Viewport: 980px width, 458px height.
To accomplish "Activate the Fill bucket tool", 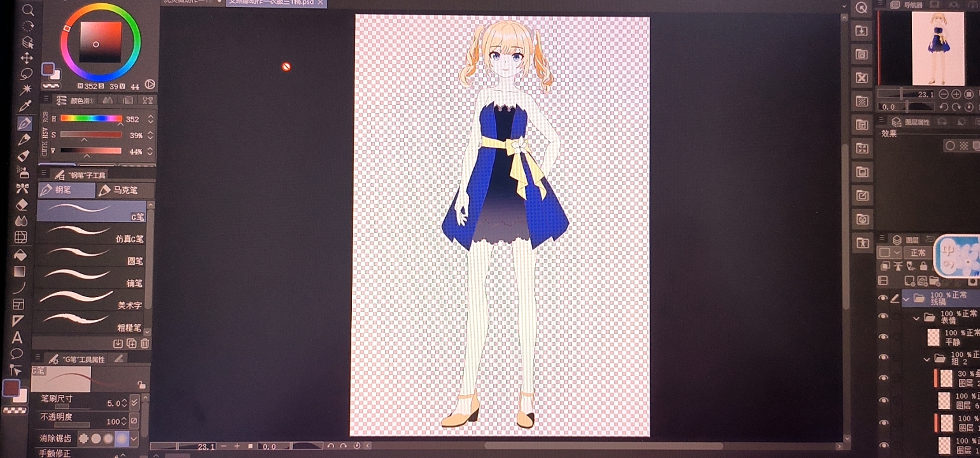I will 20,255.
